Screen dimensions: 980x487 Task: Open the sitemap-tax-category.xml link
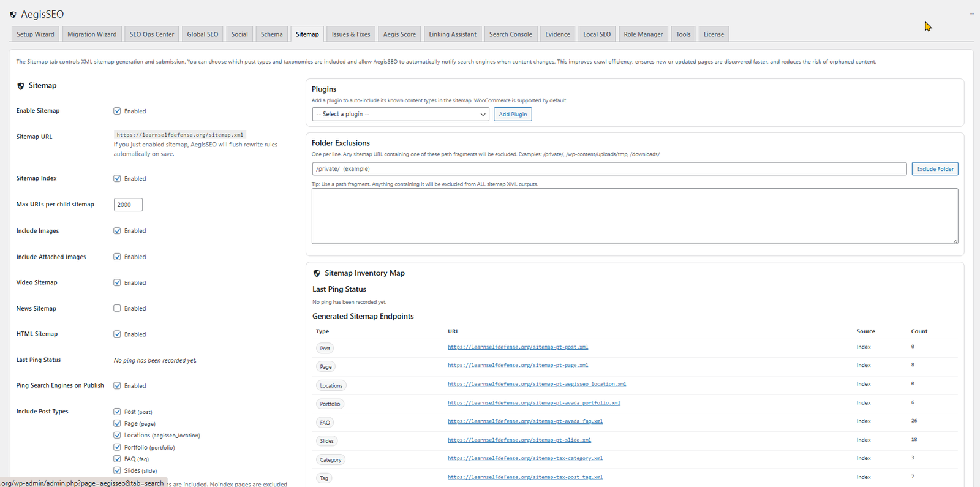click(x=525, y=458)
